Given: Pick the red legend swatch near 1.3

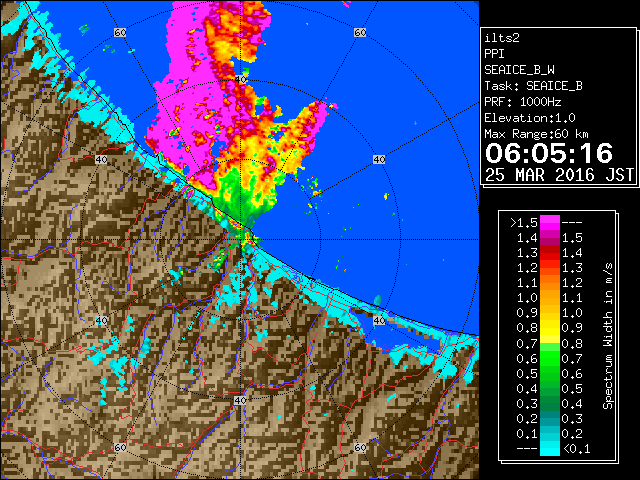Looking at the screenshot, I should pyautogui.click(x=550, y=253).
